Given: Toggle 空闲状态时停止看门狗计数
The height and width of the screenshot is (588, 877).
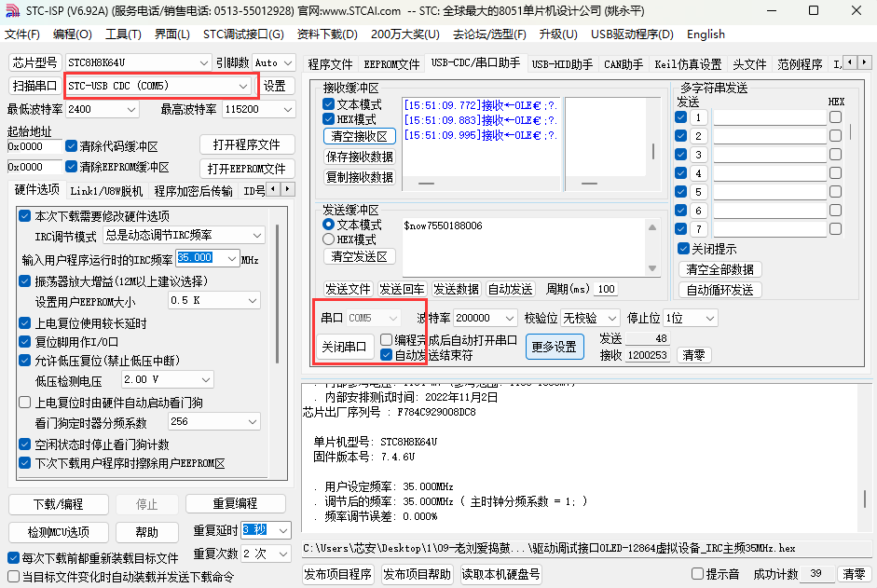Looking at the screenshot, I should coord(24,444).
